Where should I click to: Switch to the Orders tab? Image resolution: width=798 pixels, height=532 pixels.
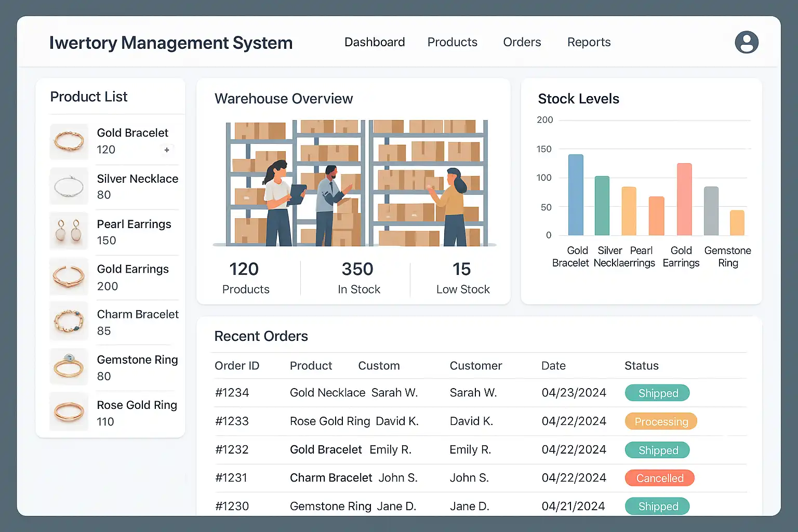point(522,42)
